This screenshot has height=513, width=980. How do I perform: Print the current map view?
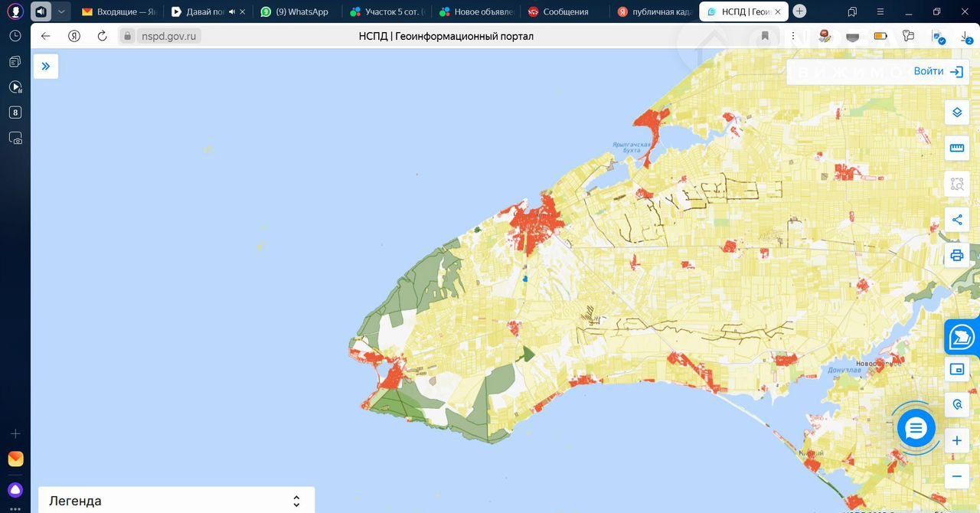tap(956, 256)
